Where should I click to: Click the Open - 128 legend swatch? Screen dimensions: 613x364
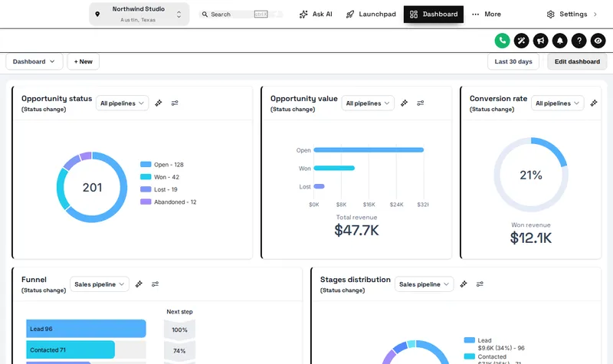click(146, 165)
